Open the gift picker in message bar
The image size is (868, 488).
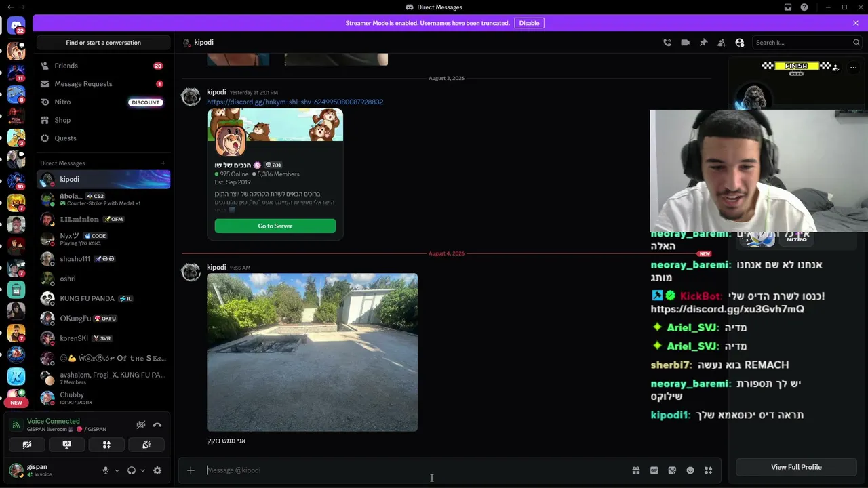coord(636,470)
